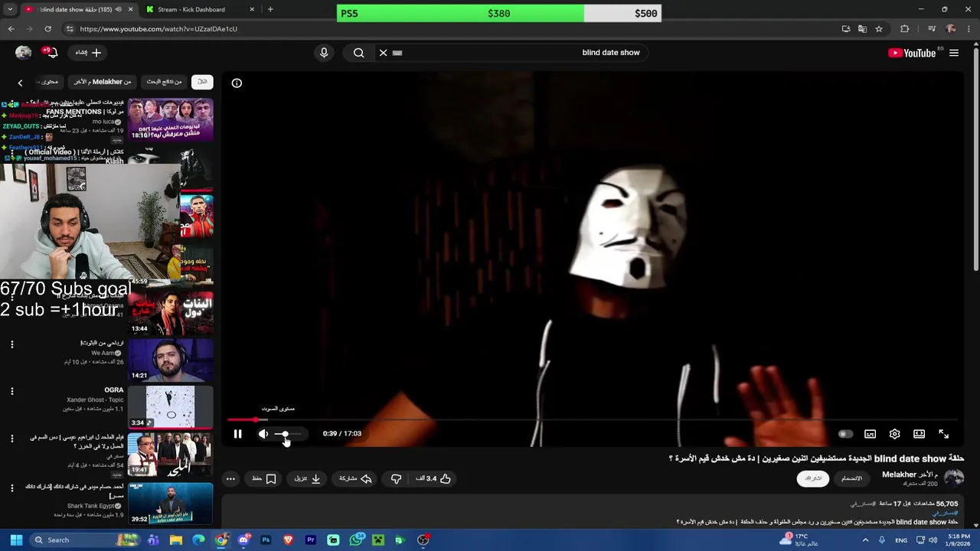Open options for the 19:41 recommended video
The width and height of the screenshot is (980, 551).
tap(12, 439)
